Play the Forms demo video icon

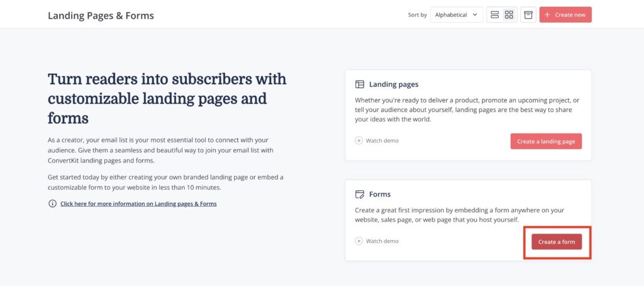359,241
